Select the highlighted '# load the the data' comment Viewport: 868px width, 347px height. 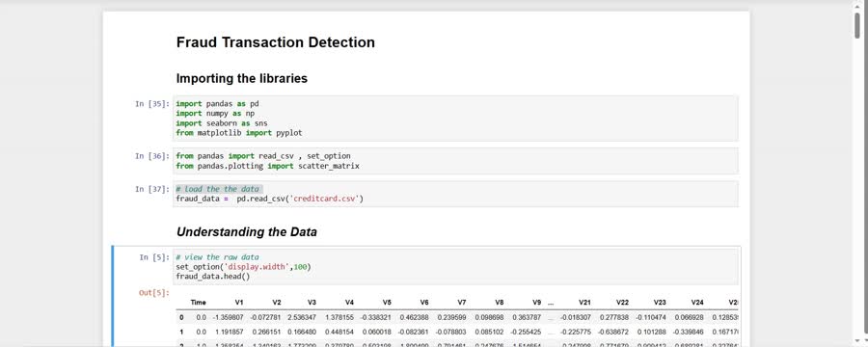(x=218, y=189)
